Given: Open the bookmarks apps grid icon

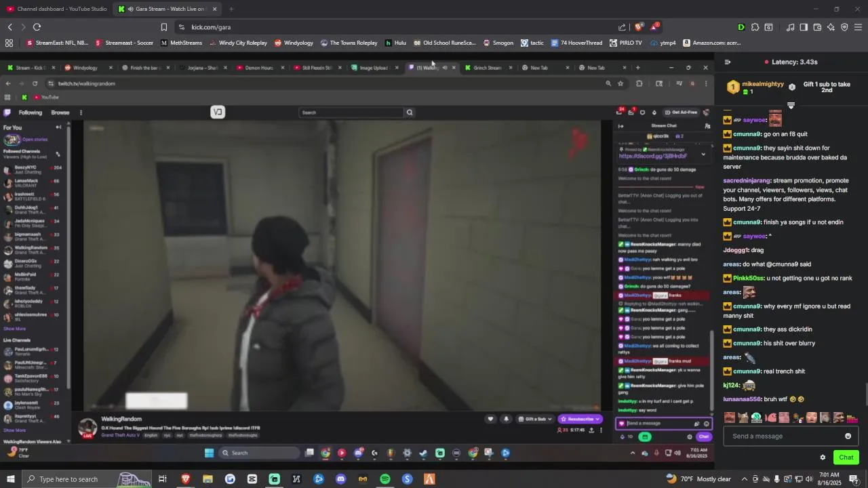Looking at the screenshot, I should tap(9, 43).
